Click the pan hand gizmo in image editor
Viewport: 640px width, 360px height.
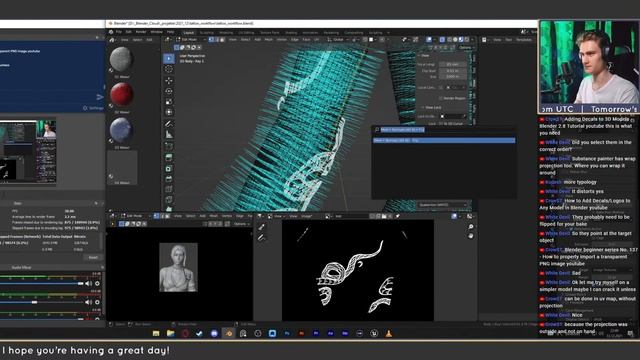pyautogui.click(x=471, y=236)
